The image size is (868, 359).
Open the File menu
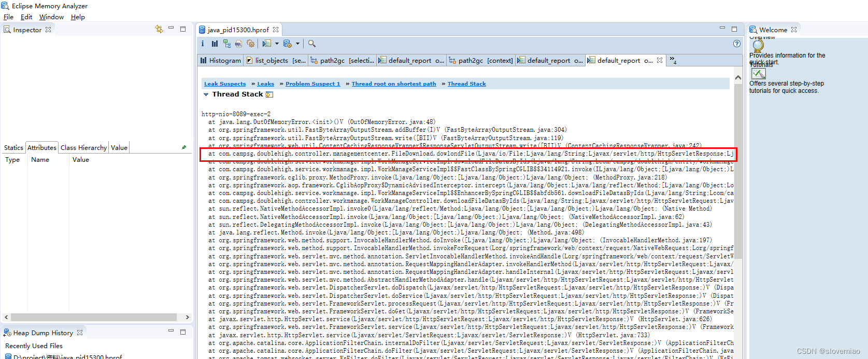8,17
